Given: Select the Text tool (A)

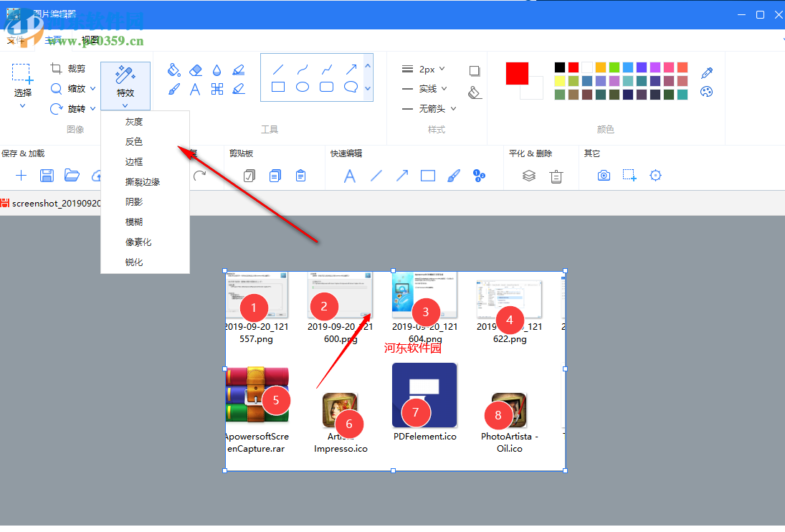Looking at the screenshot, I should pyautogui.click(x=195, y=88).
